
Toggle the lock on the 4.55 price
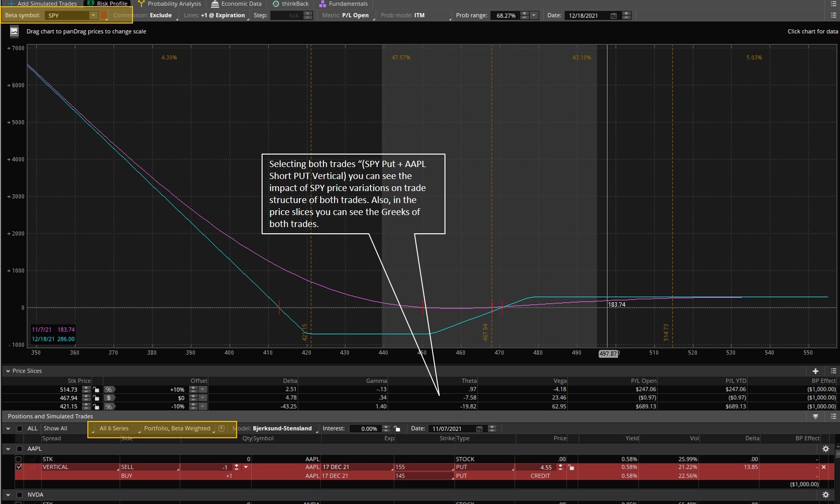(x=571, y=468)
